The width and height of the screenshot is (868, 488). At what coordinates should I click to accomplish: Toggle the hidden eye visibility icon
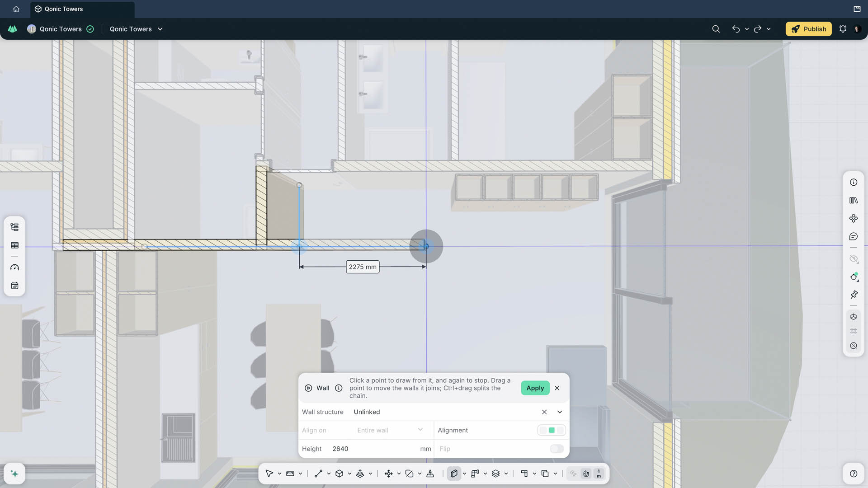pyautogui.click(x=854, y=259)
